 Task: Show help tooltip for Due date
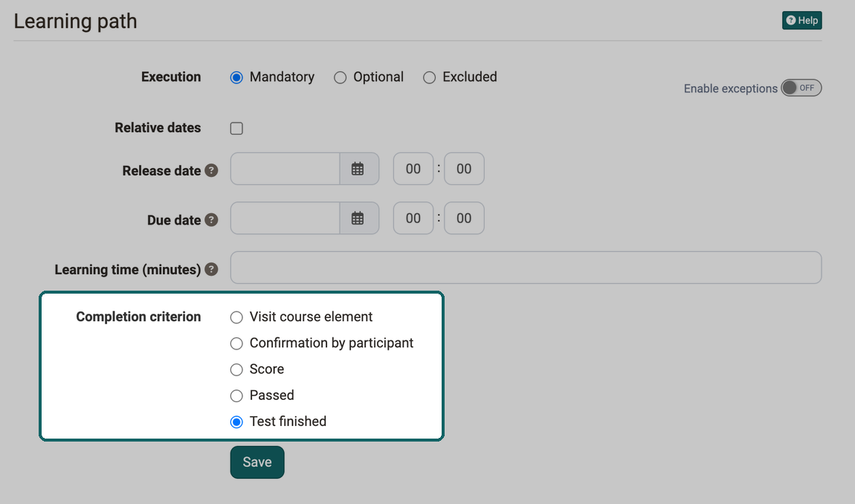(x=211, y=220)
